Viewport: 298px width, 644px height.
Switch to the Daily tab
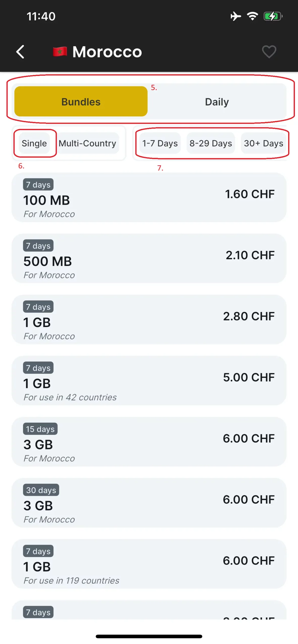click(x=217, y=102)
